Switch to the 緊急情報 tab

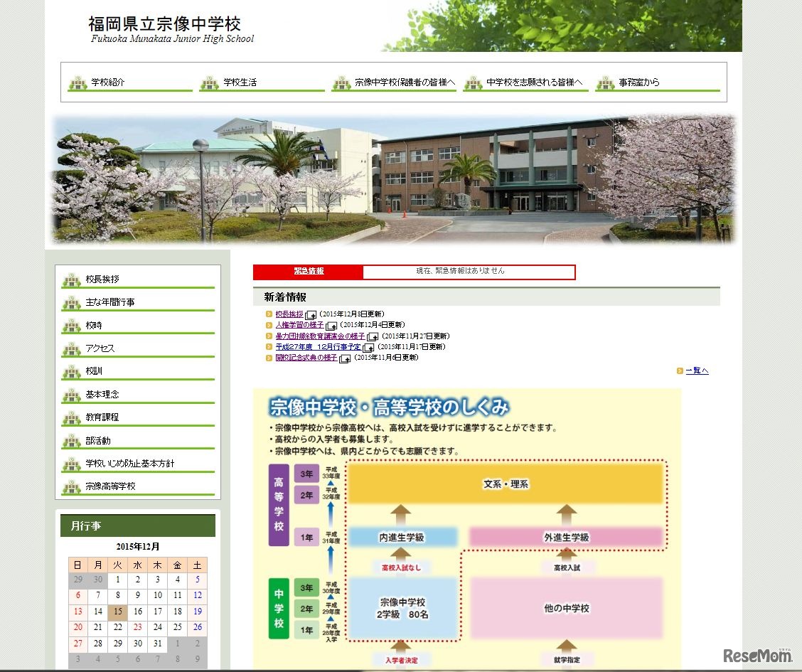click(x=308, y=272)
